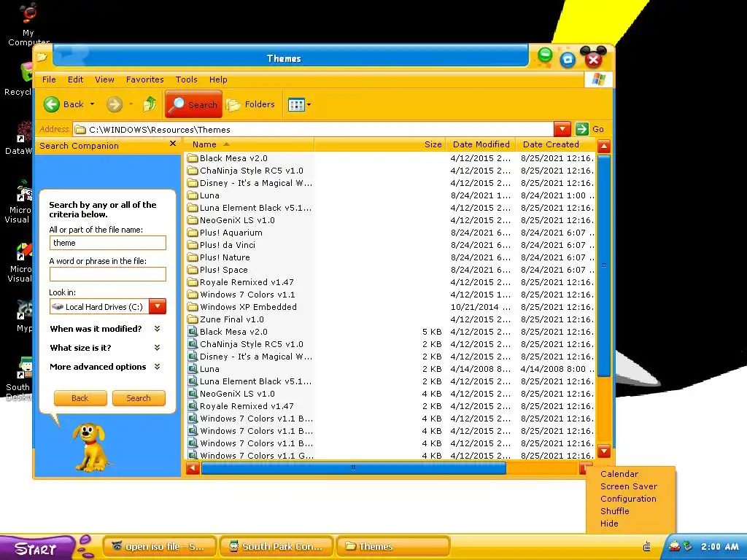Click the Windows flag logo in menu bar

click(598, 79)
